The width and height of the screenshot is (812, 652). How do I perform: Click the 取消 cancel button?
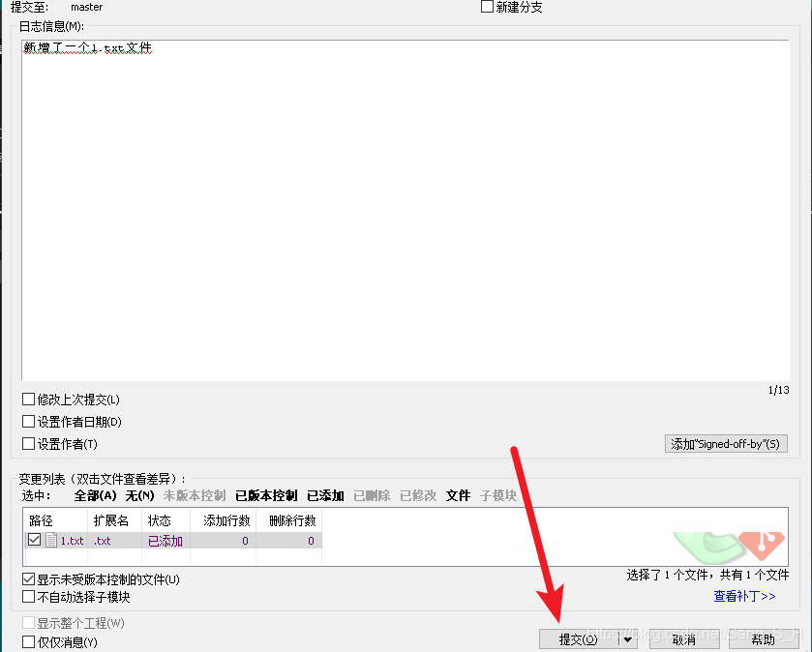coord(683,639)
